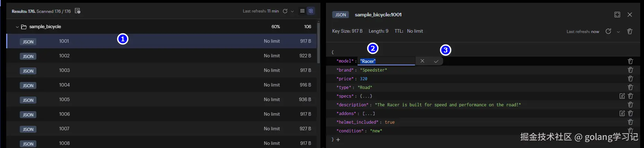
Task: Expand the specs {...} object
Action: 366,96
